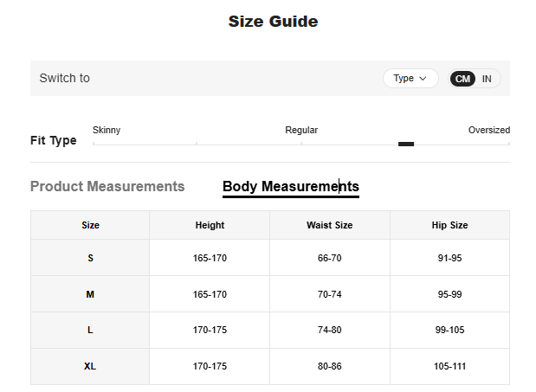
Task: Select the M size row label
Action: 90,294
